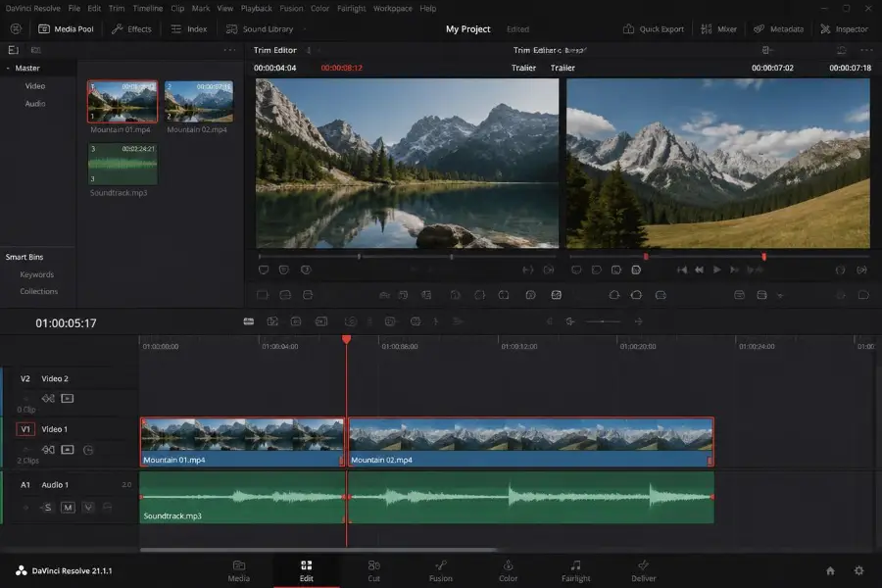This screenshot has width=882, height=588.
Task: Show the Metadata panel
Action: 778,28
